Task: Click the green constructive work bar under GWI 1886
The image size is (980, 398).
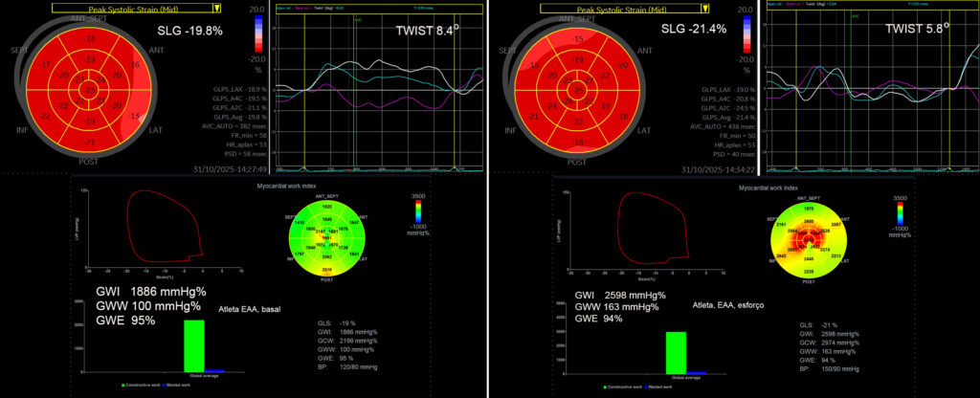Action: [x=194, y=345]
